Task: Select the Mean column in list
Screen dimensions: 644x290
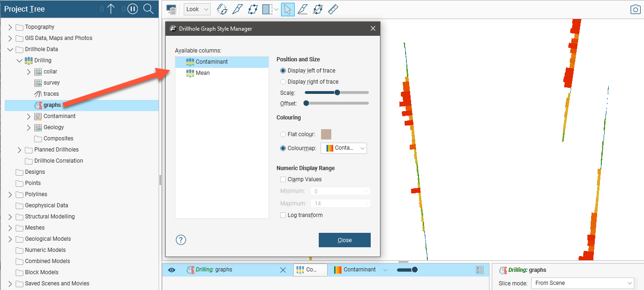Action: [203, 73]
